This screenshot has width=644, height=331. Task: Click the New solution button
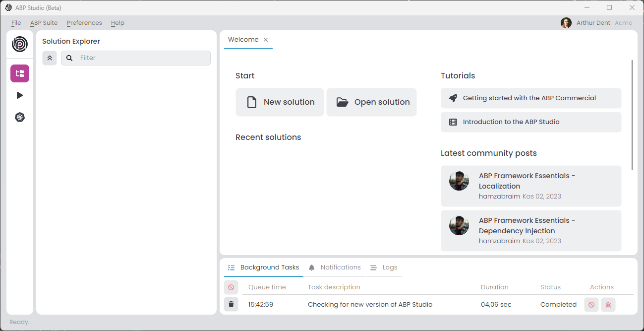pyautogui.click(x=280, y=102)
